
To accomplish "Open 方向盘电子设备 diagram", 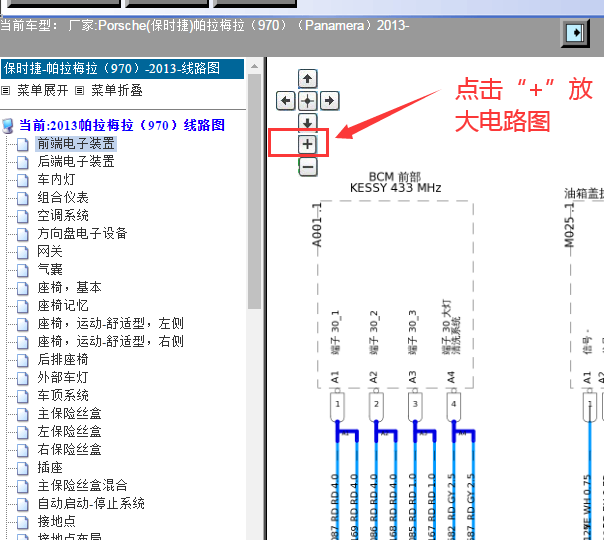I will (82, 233).
